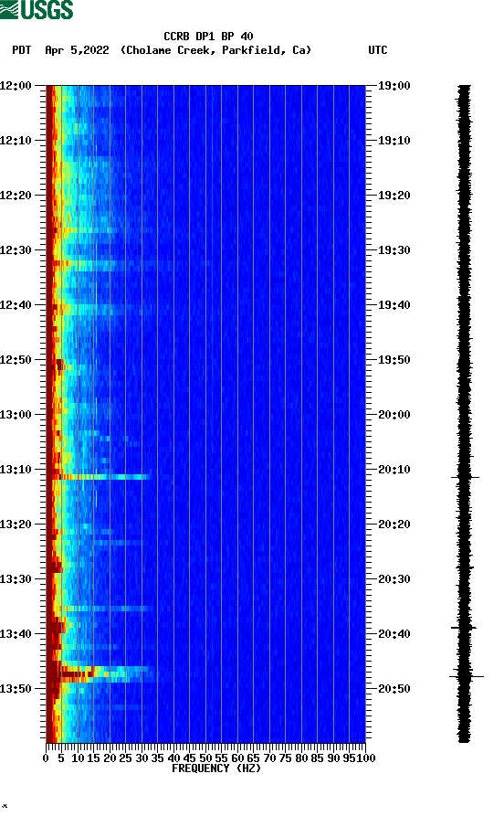
Task: Click the 0 Hz frequency tick label
Action: [x=46, y=758]
